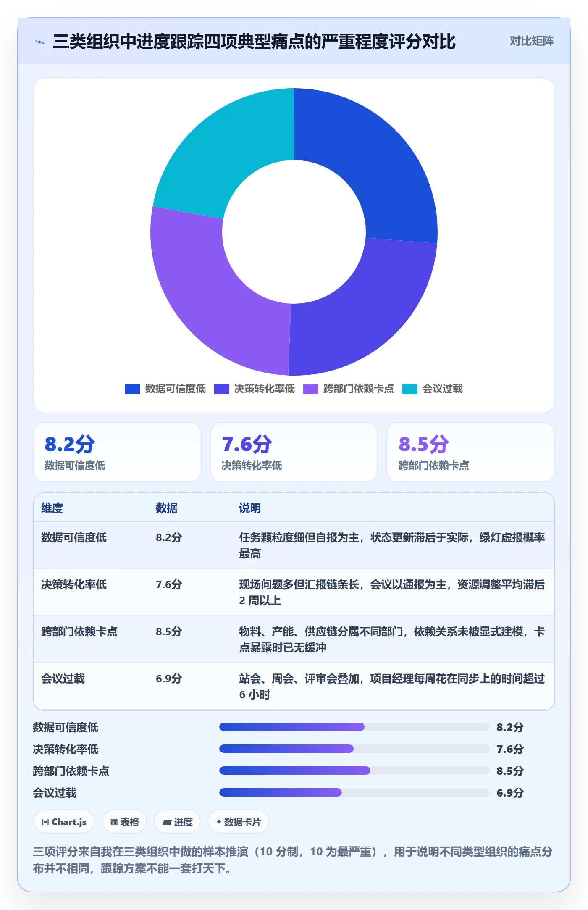Click the lightning icon beside the title
Viewport: 588px width, 910px height.
point(40,42)
